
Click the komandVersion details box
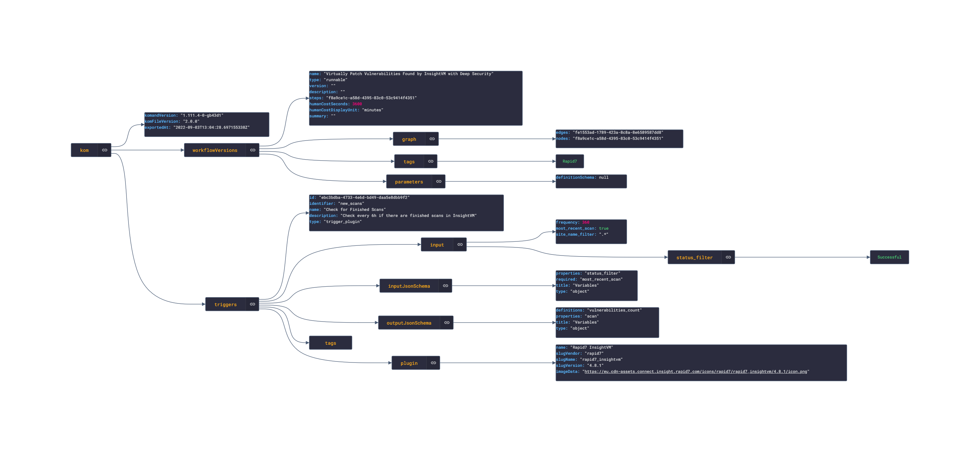pyautogui.click(x=207, y=125)
